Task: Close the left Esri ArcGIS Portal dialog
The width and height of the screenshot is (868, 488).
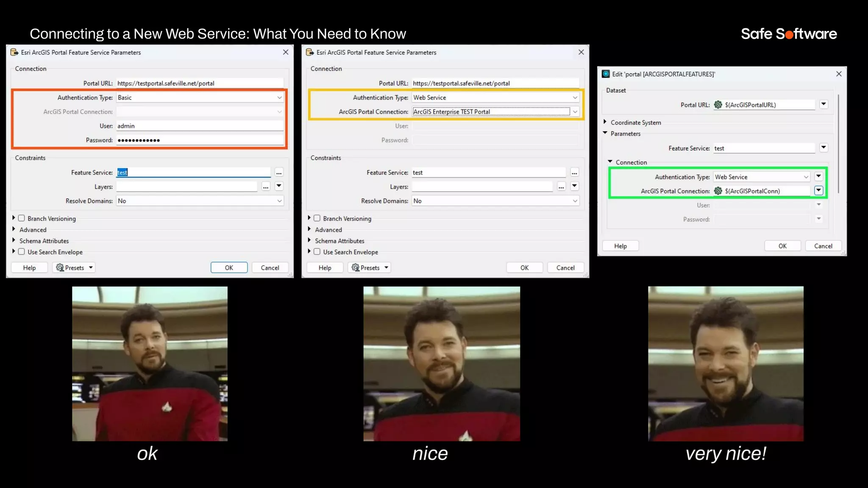Action: pos(286,52)
